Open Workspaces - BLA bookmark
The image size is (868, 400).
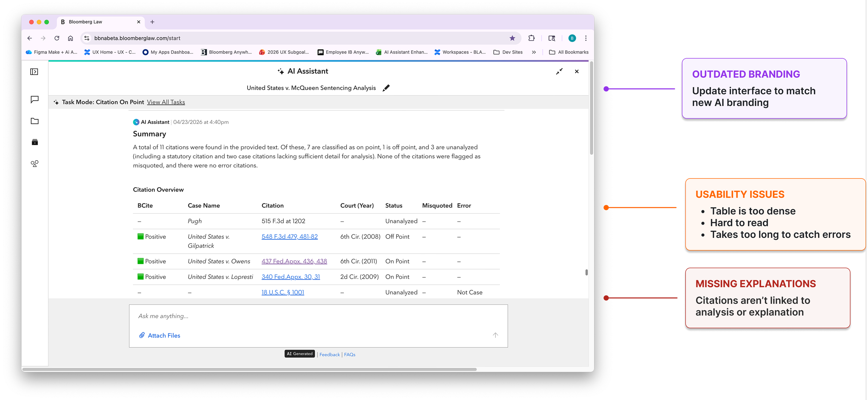click(460, 52)
